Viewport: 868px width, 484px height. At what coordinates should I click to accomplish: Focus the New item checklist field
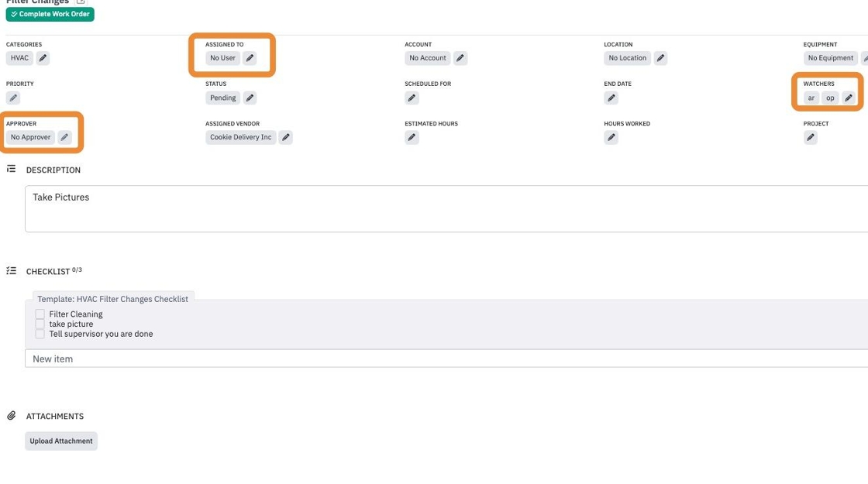point(446,359)
